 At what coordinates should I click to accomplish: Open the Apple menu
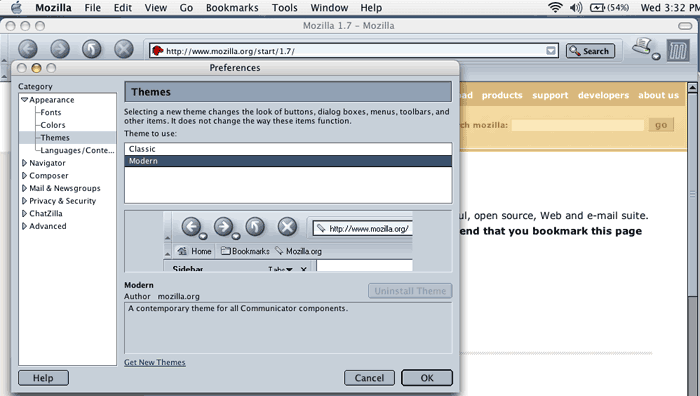coord(16,8)
